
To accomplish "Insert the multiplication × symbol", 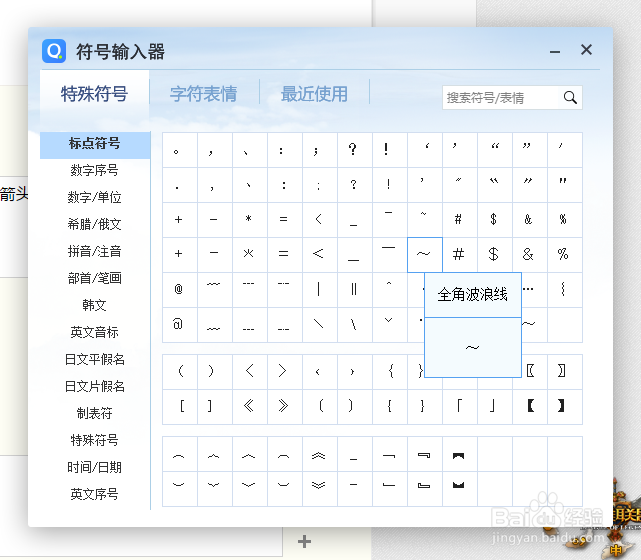I will (x=250, y=255).
